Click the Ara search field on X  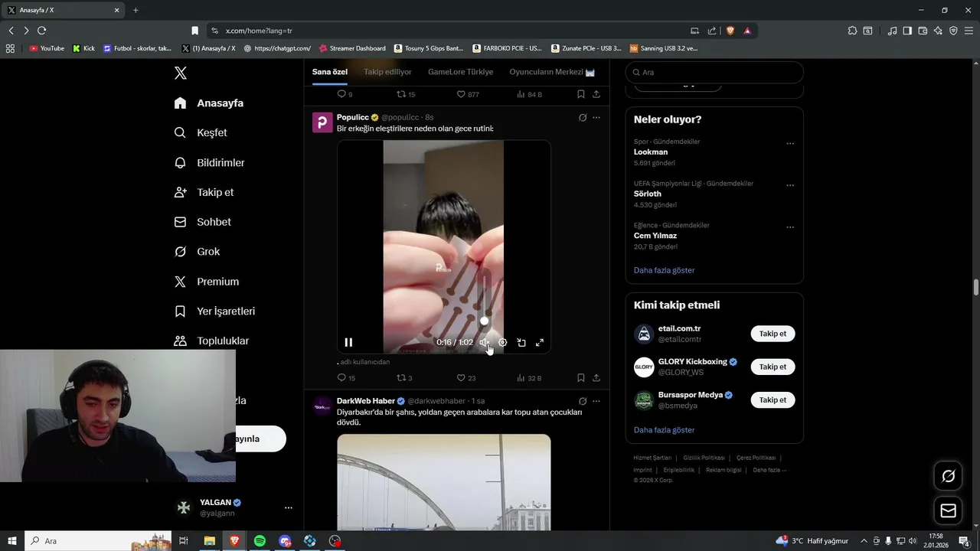tap(714, 72)
